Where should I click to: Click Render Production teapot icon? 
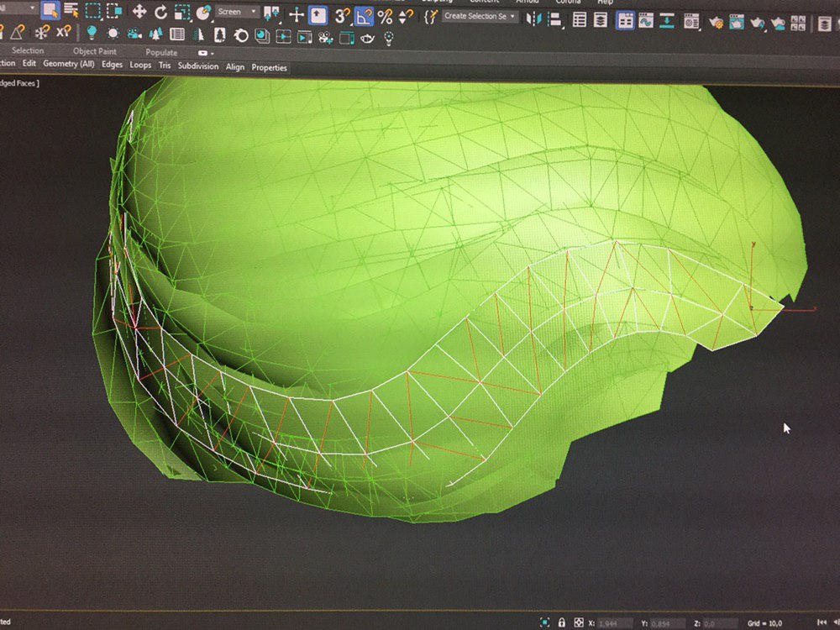coord(758,23)
